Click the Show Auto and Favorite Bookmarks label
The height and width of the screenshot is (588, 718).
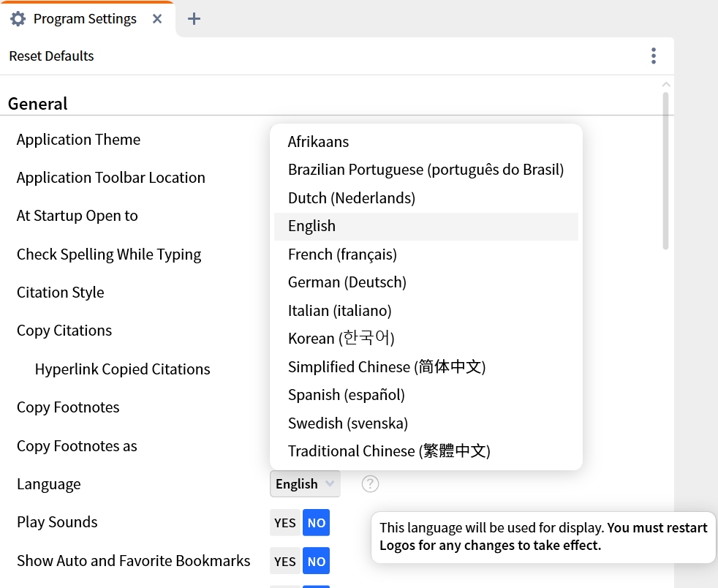click(133, 561)
